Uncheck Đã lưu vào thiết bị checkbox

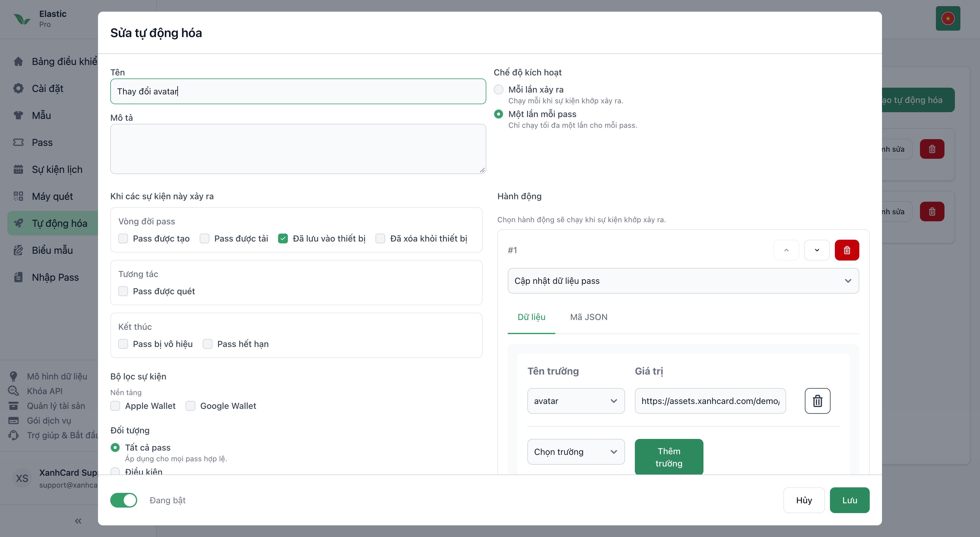283,239
